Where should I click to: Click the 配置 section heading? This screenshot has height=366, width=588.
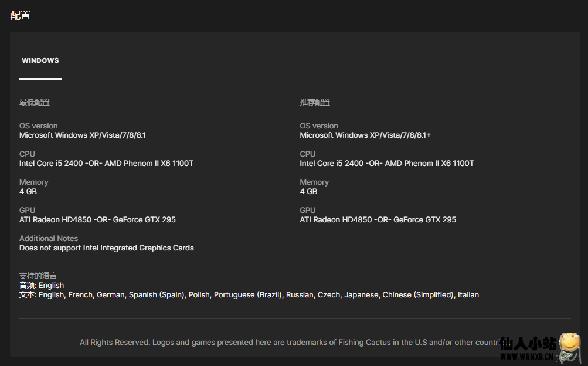click(x=21, y=15)
